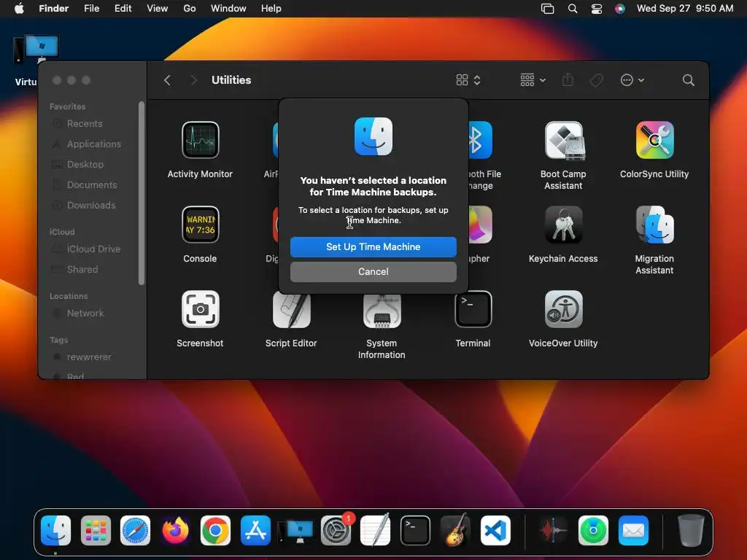Open the Window menu
This screenshot has height=560, width=747.
[228, 9]
